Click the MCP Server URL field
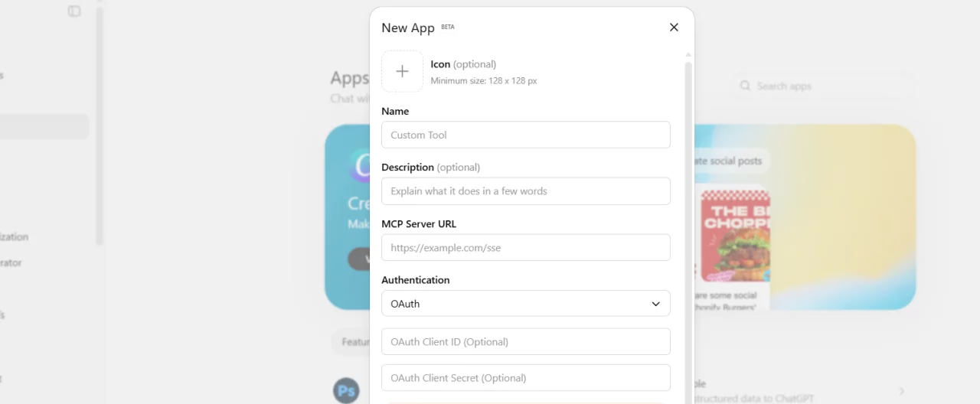The height and width of the screenshot is (404, 980). (526, 248)
